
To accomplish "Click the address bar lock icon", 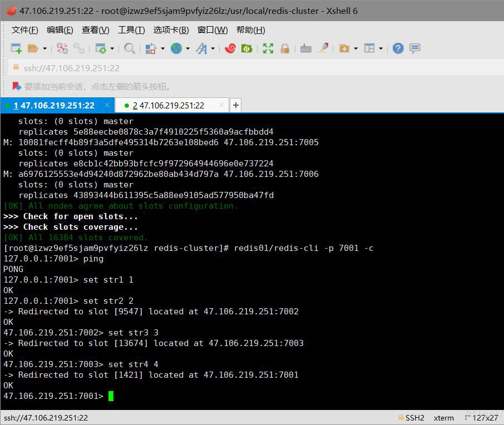I will 16,67.
